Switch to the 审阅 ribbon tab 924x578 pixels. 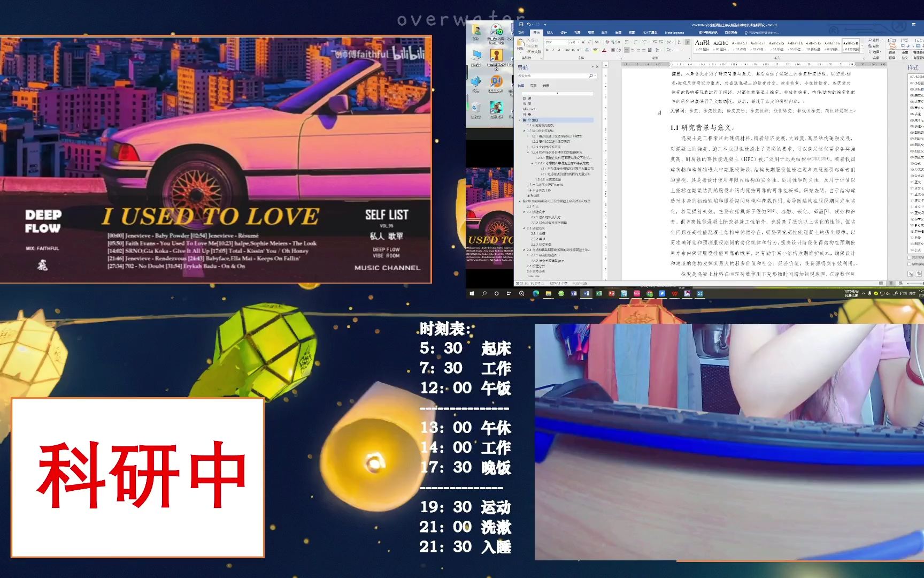pyautogui.click(x=618, y=33)
